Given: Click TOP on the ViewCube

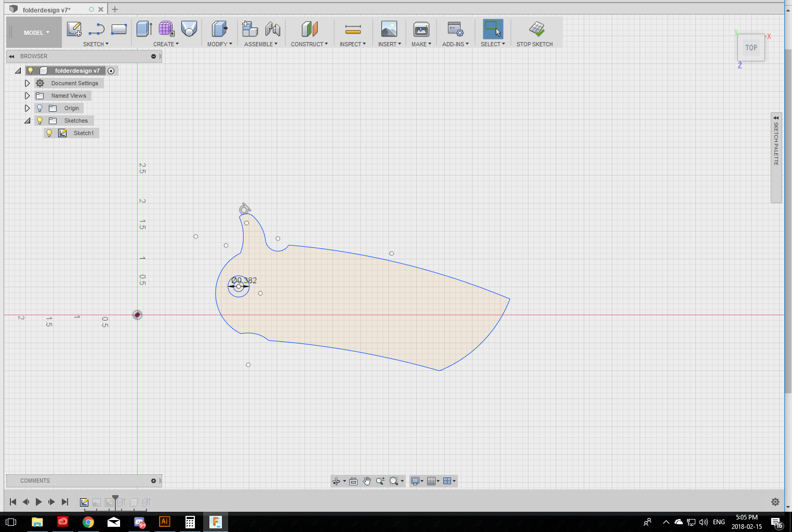Looking at the screenshot, I should pyautogui.click(x=751, y=47).
